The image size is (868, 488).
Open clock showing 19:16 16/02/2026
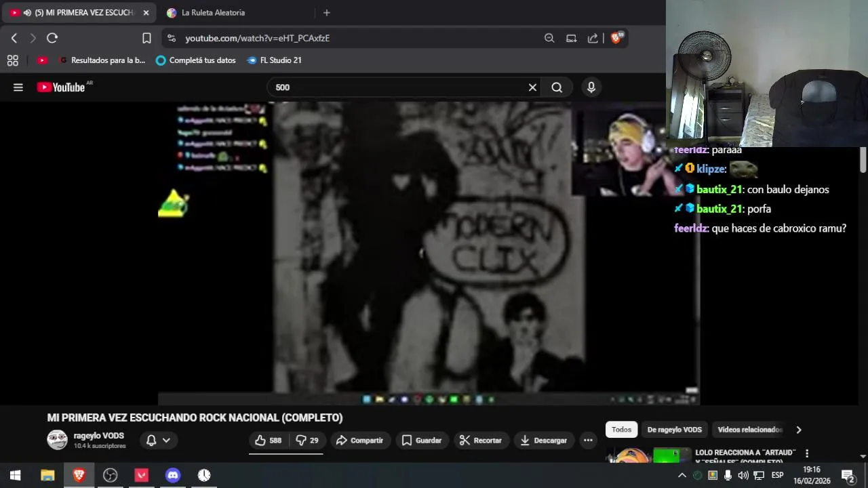[x=812, y=475]
